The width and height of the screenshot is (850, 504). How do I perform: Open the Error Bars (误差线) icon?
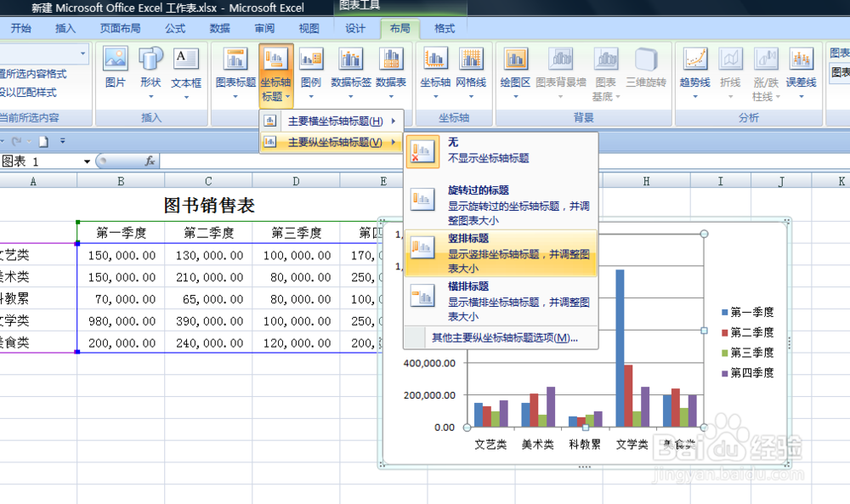coord(802,59)
